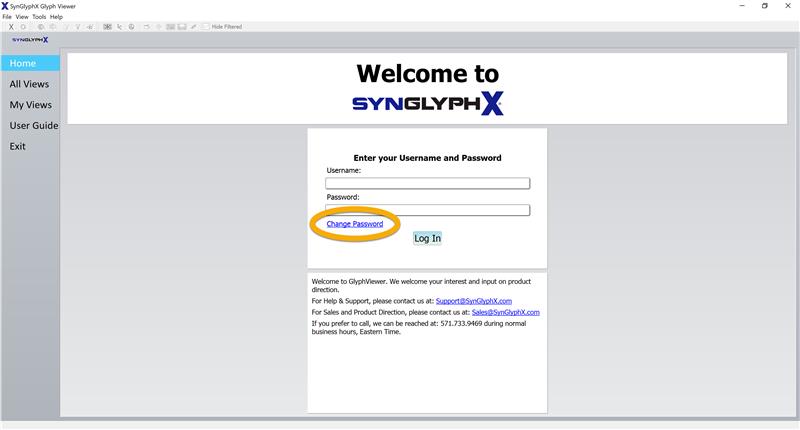Open the Sales@SynGlyphX.com email link
The image size is (800, 430).
(506, 312)
